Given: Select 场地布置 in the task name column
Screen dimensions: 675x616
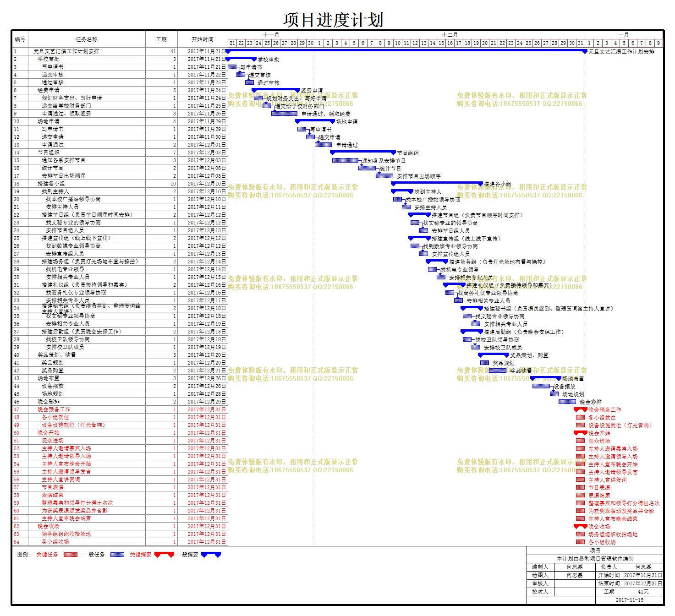Looking at the screenshot, I should click(49, 378).
